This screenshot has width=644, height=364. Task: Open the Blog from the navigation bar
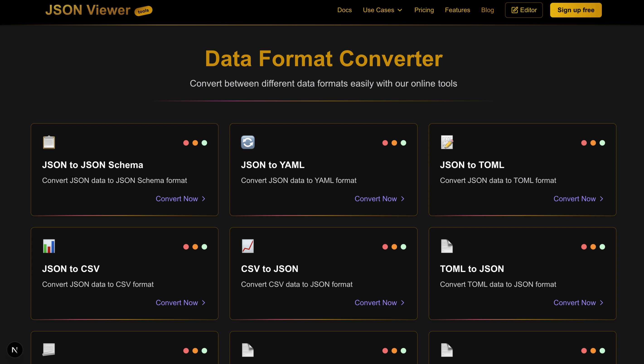tap(487, 10)
